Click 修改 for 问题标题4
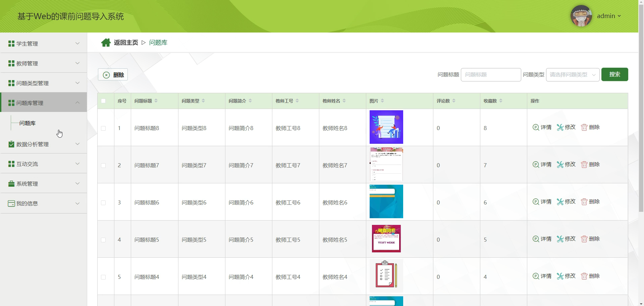 tap(566, 276)
